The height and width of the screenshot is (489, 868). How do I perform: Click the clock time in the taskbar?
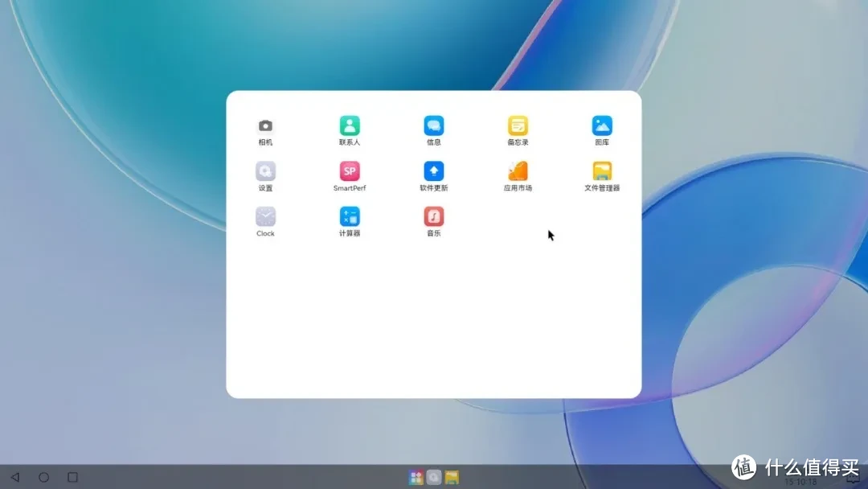click(800, 482)
